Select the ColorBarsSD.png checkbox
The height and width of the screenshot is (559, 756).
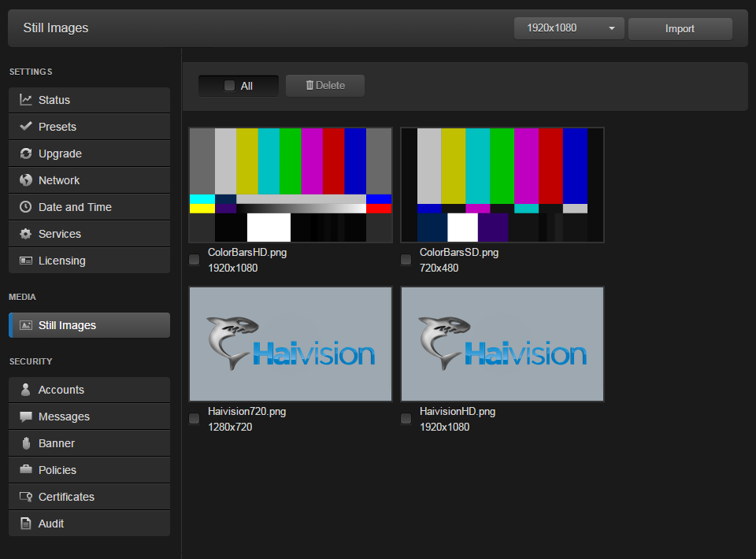[x=406, y=260]
